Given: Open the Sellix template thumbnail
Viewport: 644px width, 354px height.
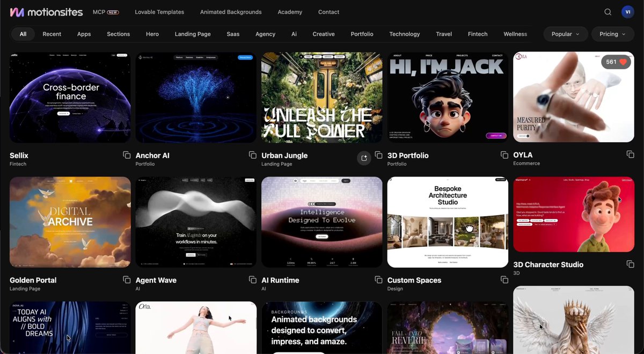Looking at the screenshot, I should pos(70,98).
